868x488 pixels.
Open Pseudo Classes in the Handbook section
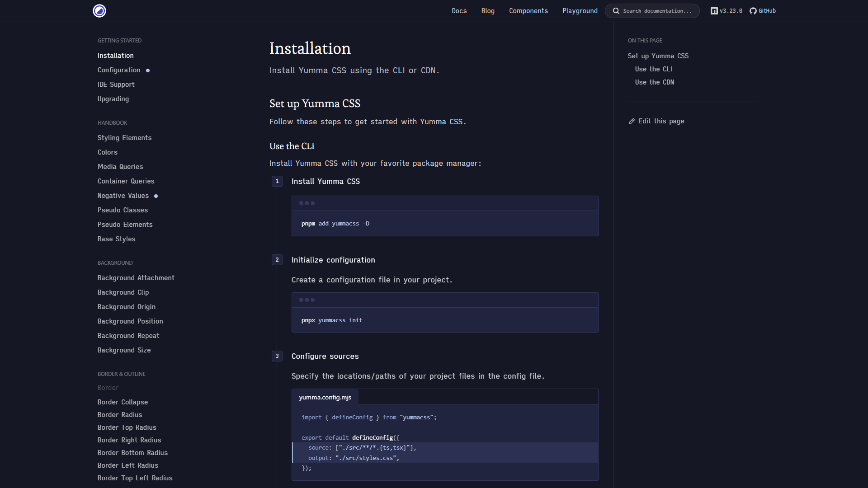coord(123,210)
